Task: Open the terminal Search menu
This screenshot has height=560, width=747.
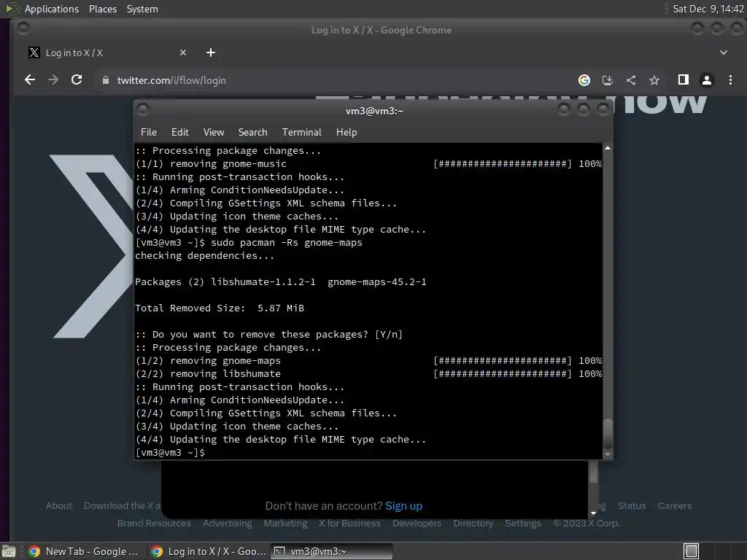Action: (252, 132)
